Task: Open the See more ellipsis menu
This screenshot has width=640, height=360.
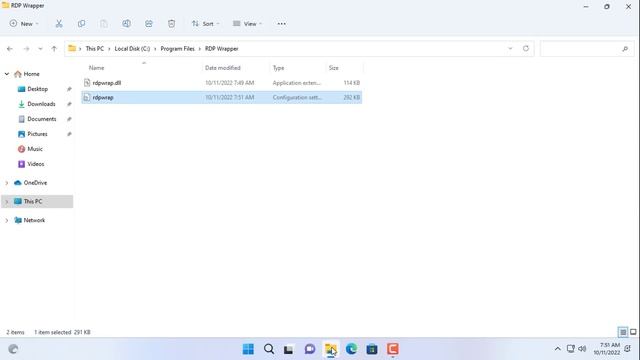Action: pos(281,24)
